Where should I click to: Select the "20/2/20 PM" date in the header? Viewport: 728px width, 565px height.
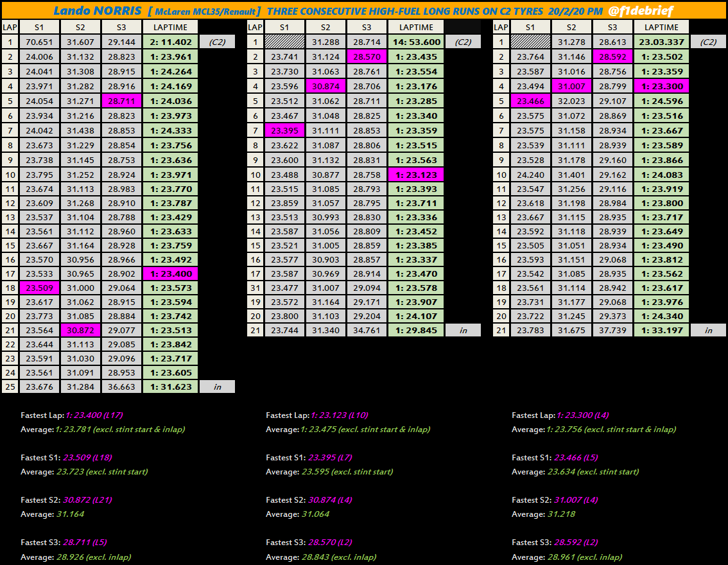point(575,11)
